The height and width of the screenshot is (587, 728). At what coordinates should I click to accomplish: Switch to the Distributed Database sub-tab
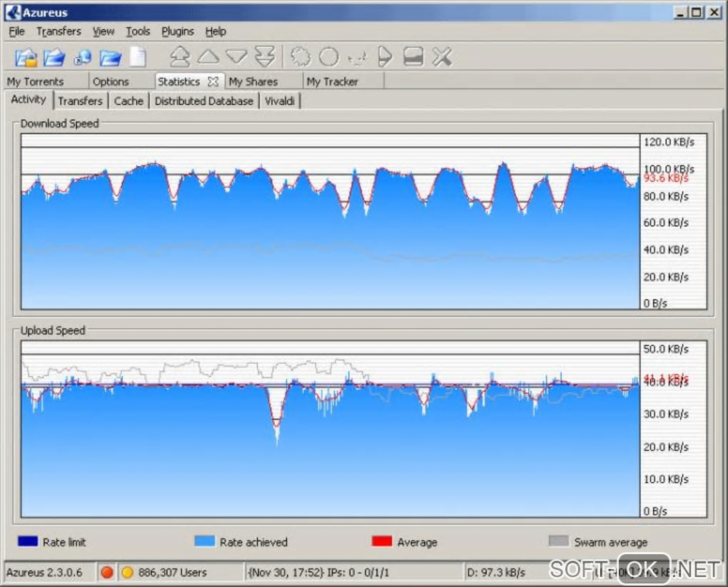pyautogui.click(x=203, y=101)
